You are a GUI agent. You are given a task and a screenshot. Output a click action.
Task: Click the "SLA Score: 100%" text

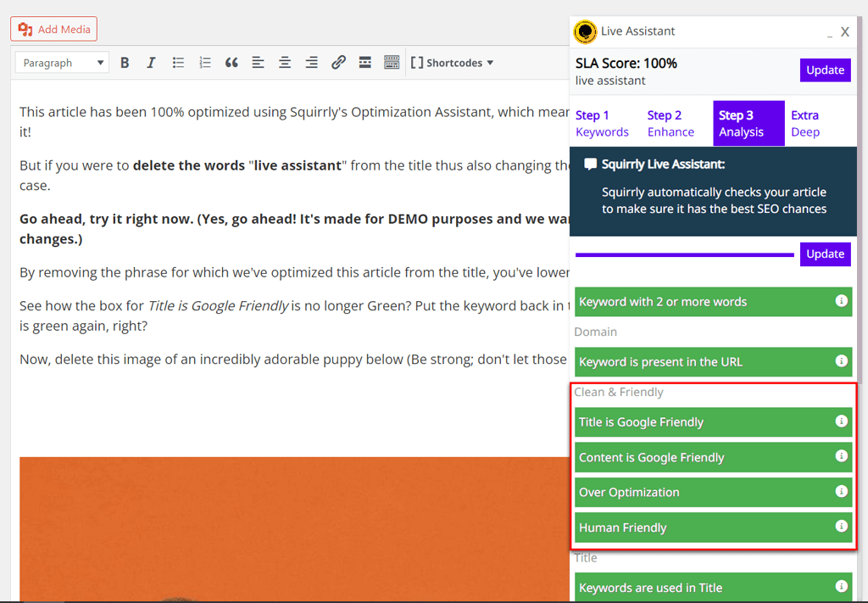click(x=626, y=64)
